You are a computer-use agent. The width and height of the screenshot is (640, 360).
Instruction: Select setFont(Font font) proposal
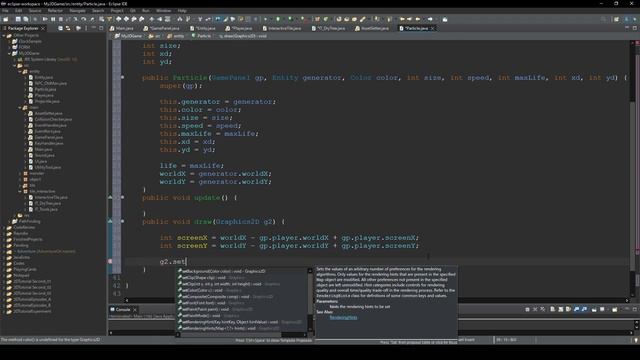pyautogui.click(x=242, y=303)
